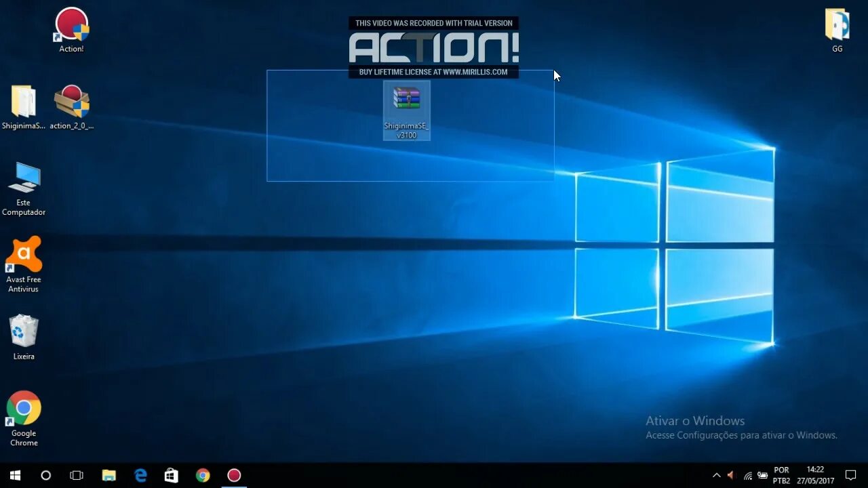Image resolution: width=868 pixels, height=488 pixels.
Task: Open the network Wi-Fi tray icon
Action: (x=747, y=475)
